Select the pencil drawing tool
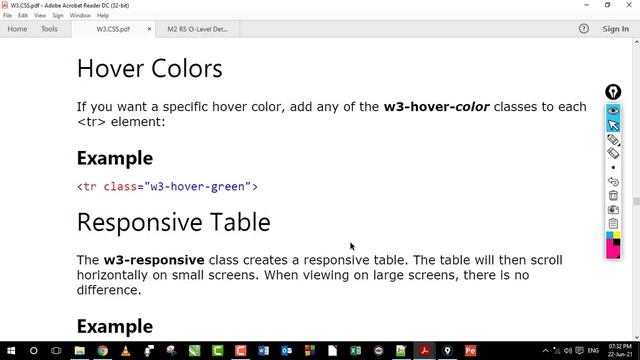 tap(613, 139)
